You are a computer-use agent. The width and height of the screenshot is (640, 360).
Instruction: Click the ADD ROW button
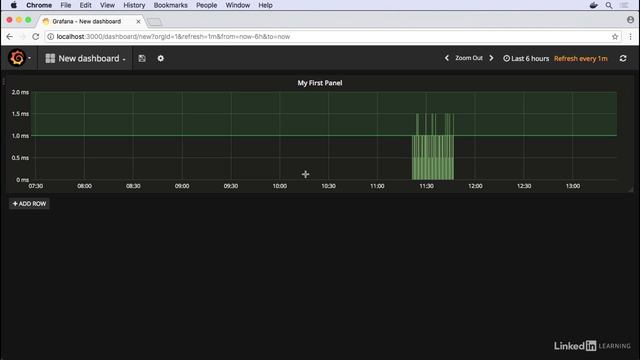coord(29,204)
